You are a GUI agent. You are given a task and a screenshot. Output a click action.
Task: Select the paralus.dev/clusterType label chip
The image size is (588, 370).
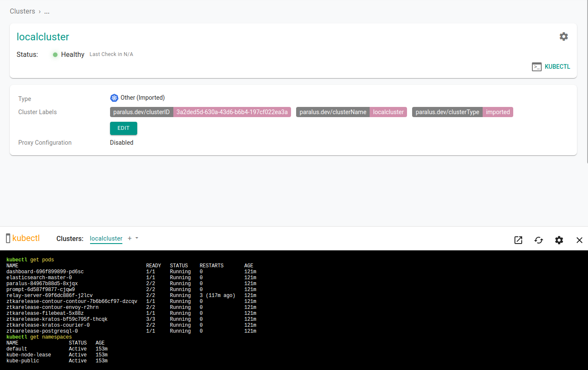447,112
